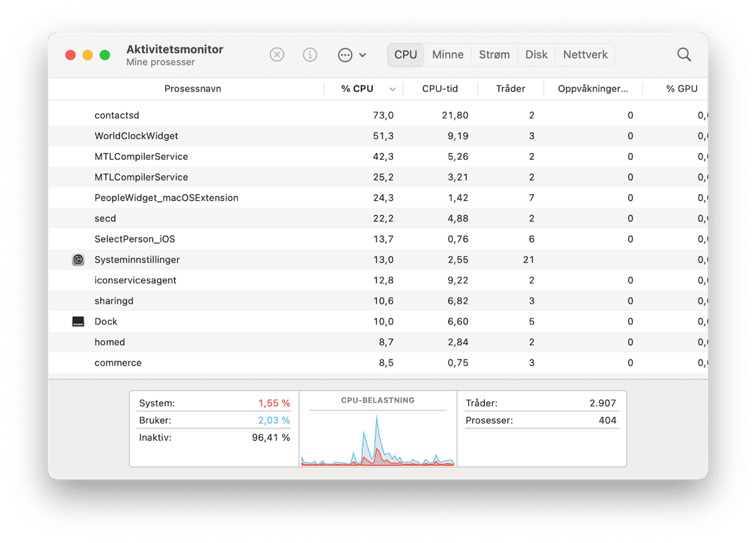The image size is (756, 543).
Task: Click the System 1,55 % statistic
Action: click(x=214, y=404)
